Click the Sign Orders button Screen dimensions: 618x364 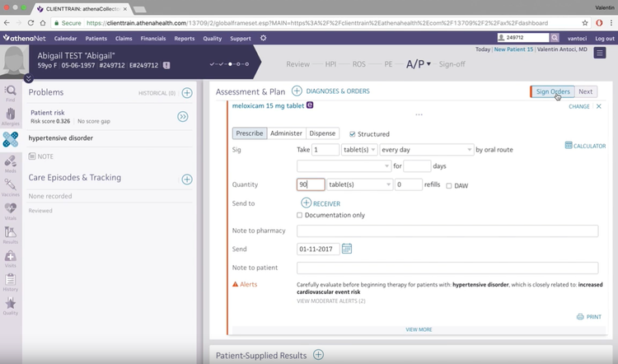point(553,91)
